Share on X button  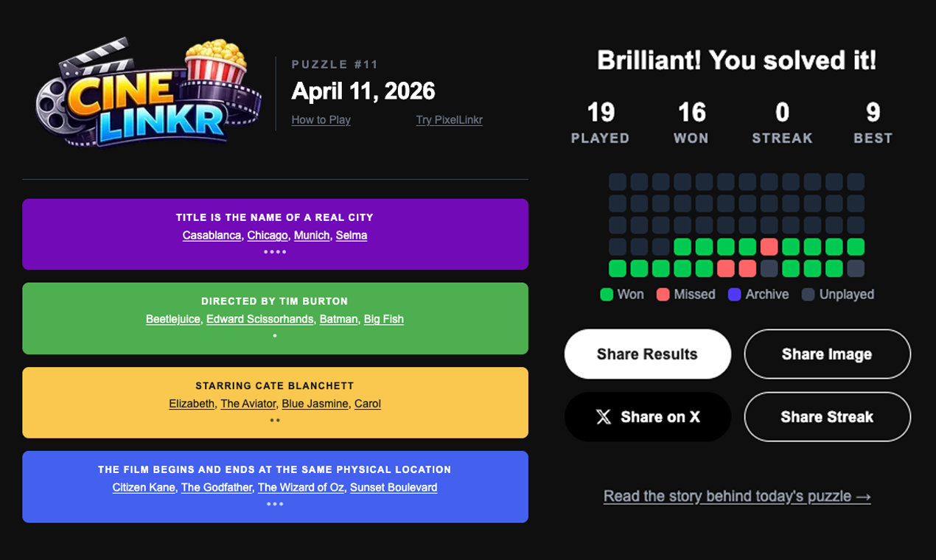(647, 417)
